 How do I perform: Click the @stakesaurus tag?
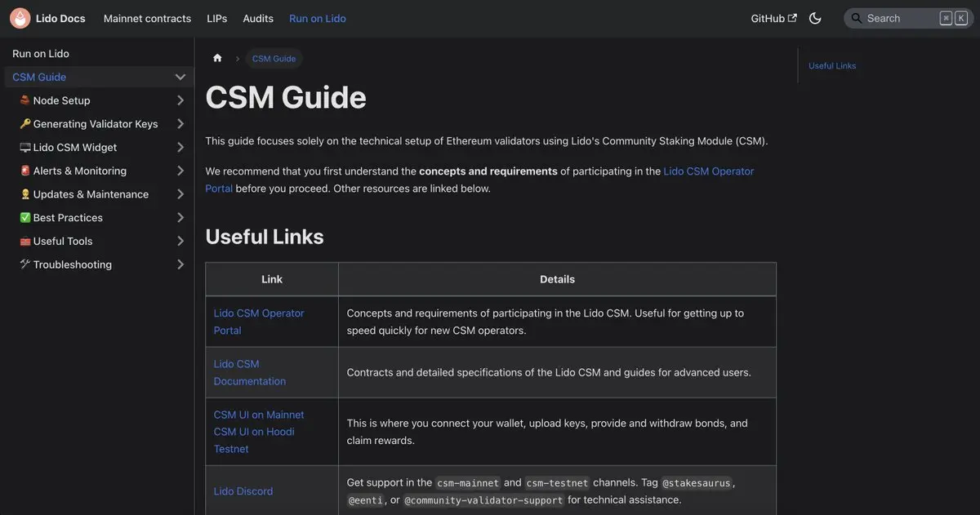tap(697, 482)
